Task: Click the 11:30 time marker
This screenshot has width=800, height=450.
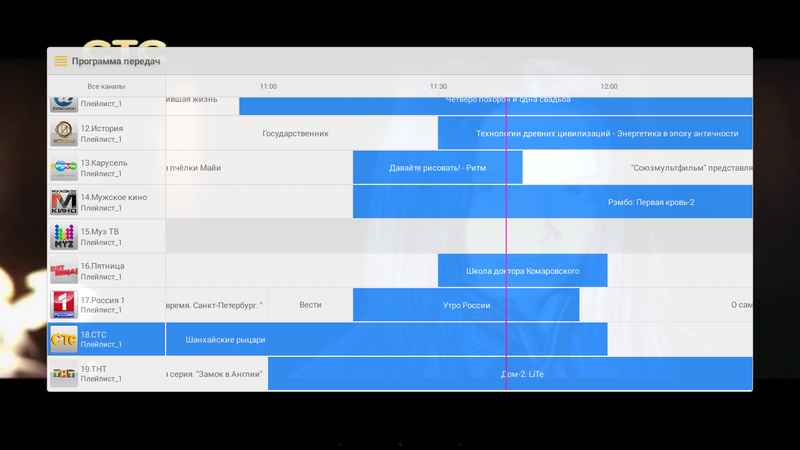Action: tap(438, 86)
